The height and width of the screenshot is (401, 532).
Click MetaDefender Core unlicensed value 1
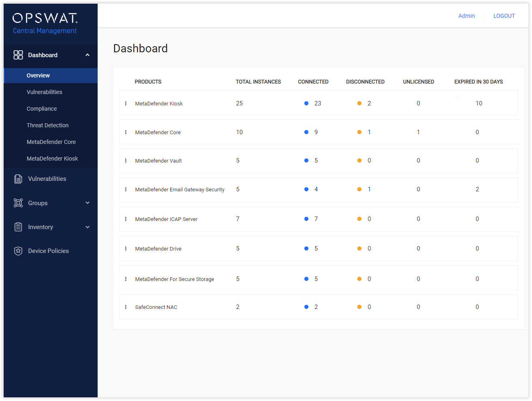pos(418,132)
